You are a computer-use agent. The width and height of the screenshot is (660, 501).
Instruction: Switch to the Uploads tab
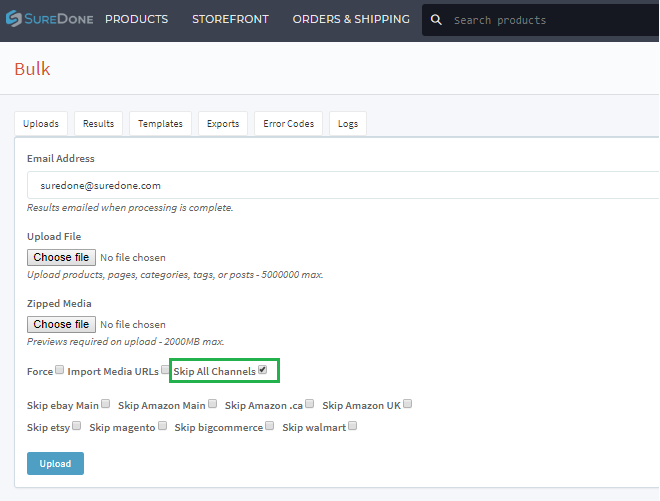[x=41, y=124]
